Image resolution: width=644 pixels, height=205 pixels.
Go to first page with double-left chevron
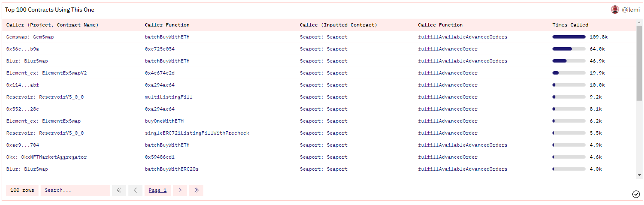119,191
